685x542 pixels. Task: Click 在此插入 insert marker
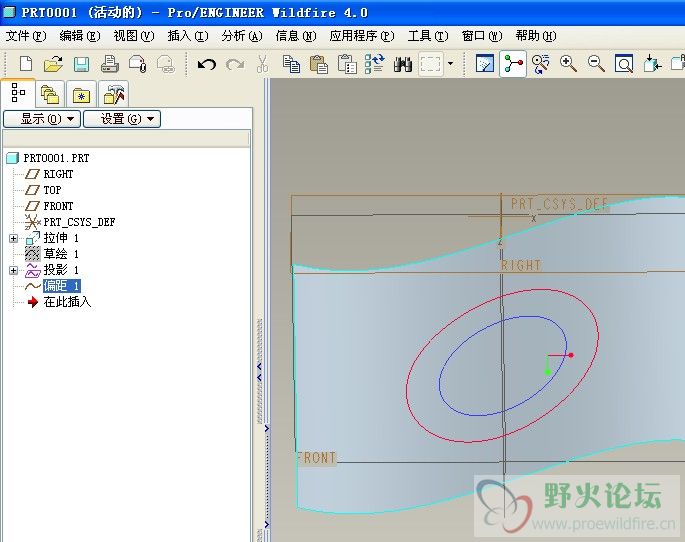pyautogui.click(x=67, y=302)
